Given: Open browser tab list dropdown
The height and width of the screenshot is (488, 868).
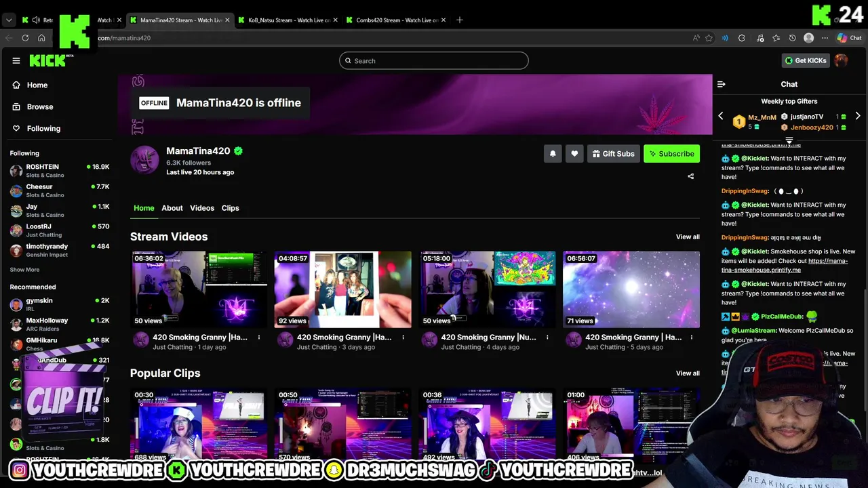Looking at the screenshot, I should (x=9, y=20).
